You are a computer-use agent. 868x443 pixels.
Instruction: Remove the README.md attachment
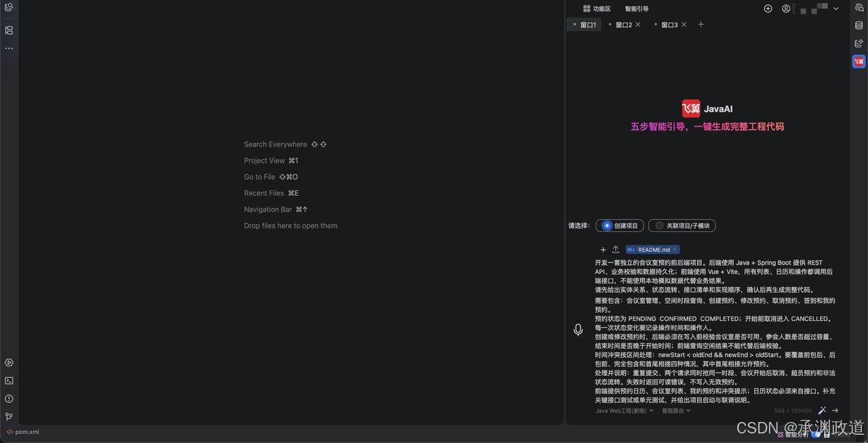(675, 250)
